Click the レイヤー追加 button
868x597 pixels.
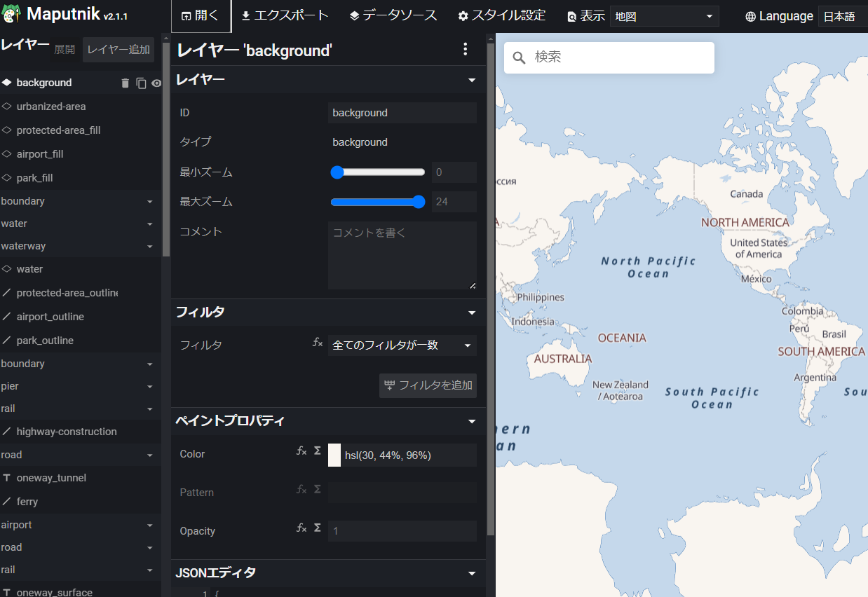(x=118, y=50)
